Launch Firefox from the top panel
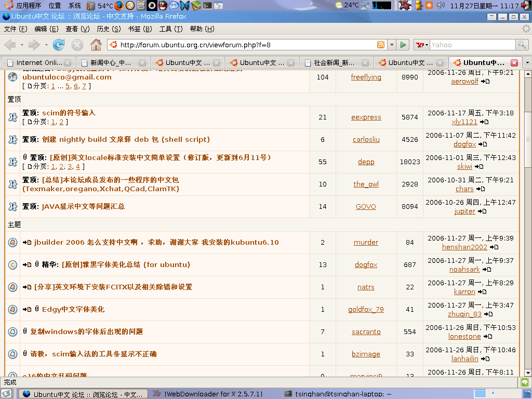The height and width of the screenshot is (399, 532). click(119, 5)
